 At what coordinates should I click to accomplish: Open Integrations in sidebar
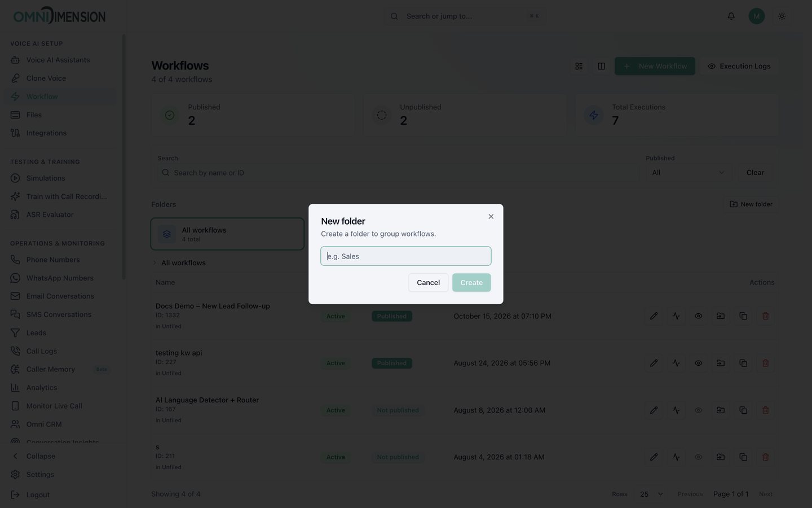[46, 133]
